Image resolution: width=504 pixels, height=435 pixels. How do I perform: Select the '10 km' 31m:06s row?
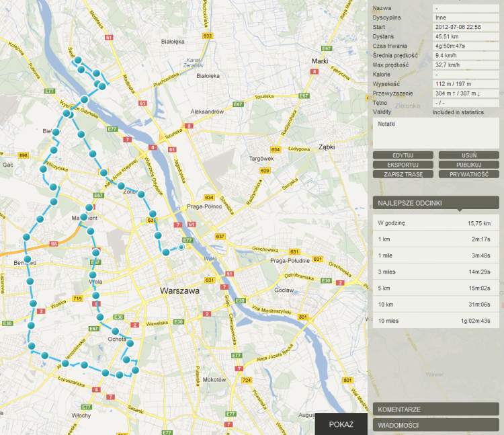click(436, 304)
